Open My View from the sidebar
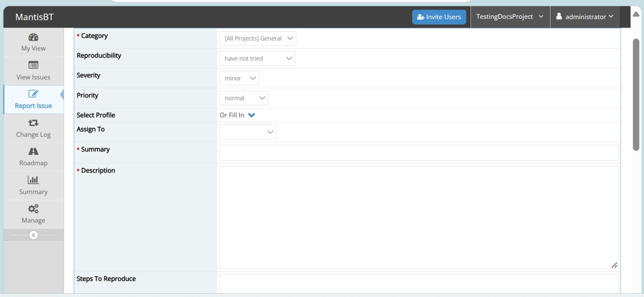The height and width of the screenshot is (297, 644). [33, 42]
